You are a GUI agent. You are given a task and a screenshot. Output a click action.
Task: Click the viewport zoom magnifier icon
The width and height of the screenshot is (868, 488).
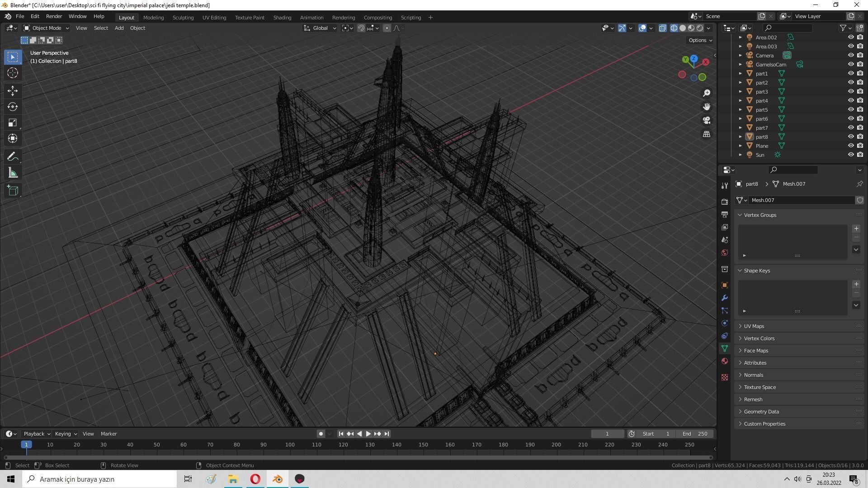(706, 93)
